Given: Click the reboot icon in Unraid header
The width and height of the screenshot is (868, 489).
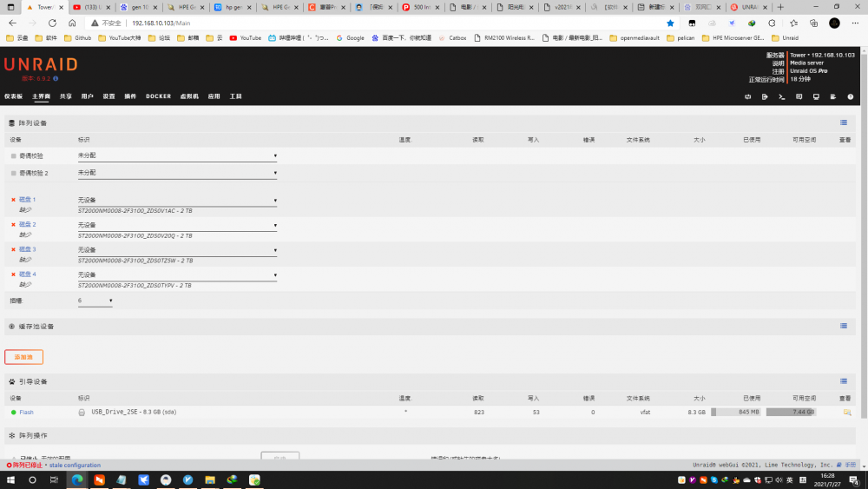Looking at the screenshot, I should click(x=748, y=96).
